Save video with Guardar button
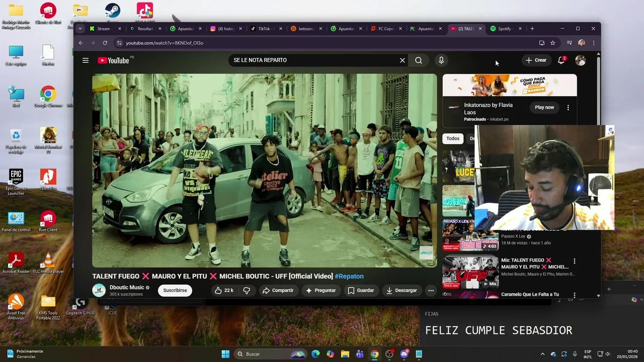 click(x=361, y=290)
